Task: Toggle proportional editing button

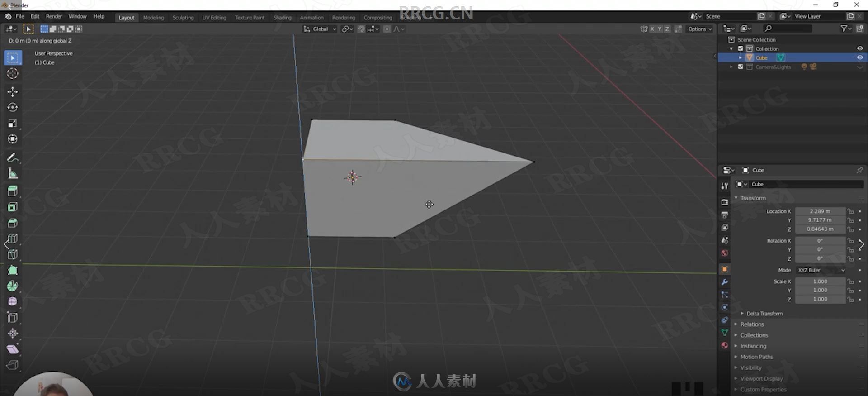Action: [387, 29]
